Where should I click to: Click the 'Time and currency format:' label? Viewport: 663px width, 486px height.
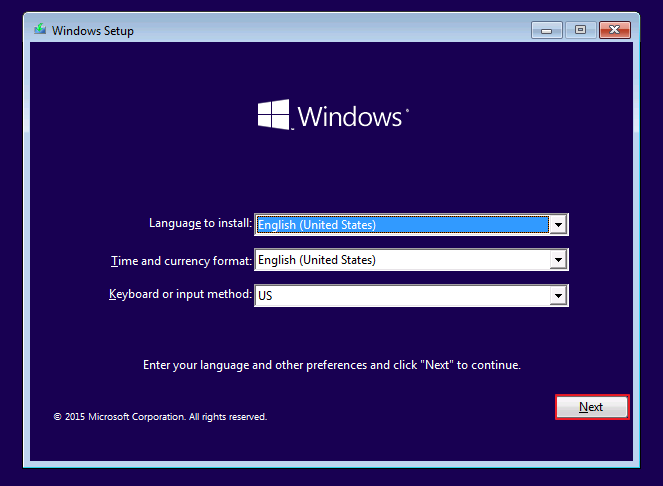pyautogui.click(x=181, y=261)
